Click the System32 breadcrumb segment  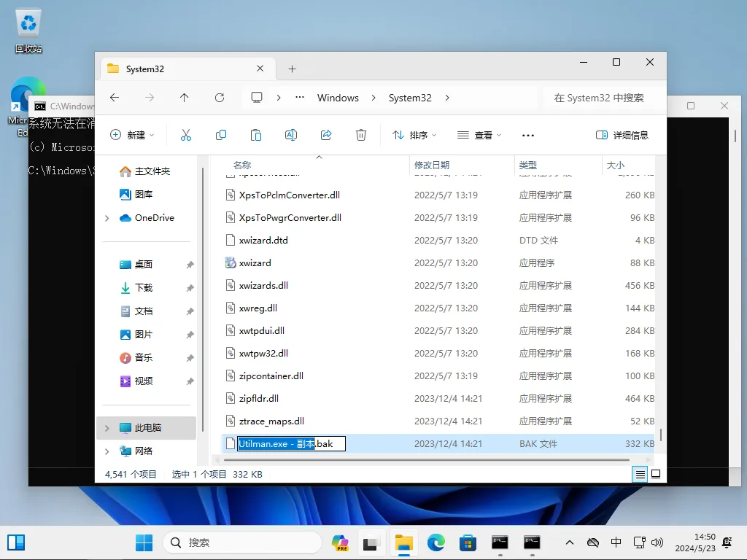click(x=410, y=98)
